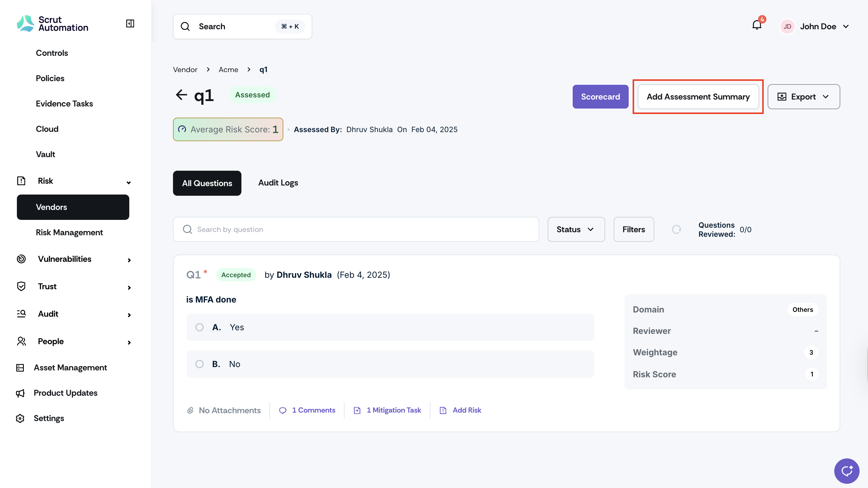Focus the Search by question field
The height and width of the screenshot is (488, 868).
pos(356,229)
